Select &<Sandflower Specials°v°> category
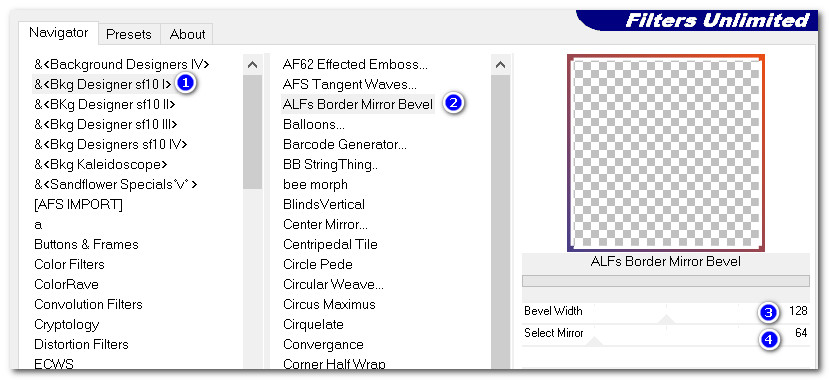The width and height of the screenshot is (829, 380). click(x=116, y=184)
